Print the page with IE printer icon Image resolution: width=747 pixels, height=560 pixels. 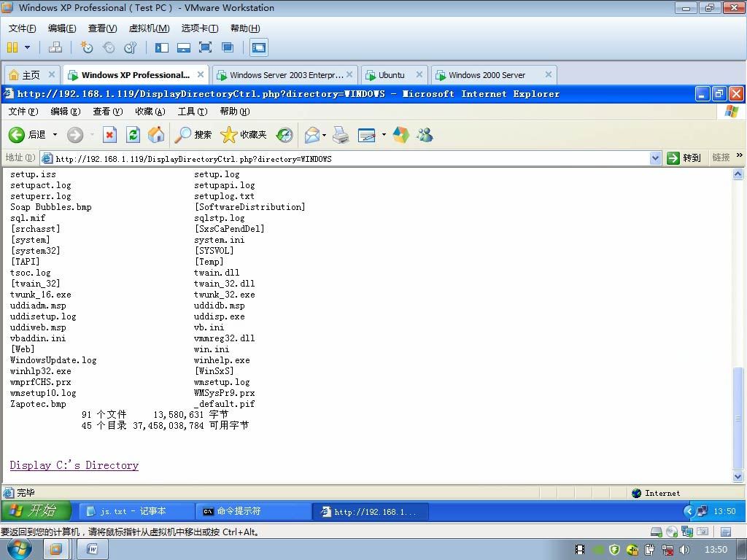pos(341,135)
